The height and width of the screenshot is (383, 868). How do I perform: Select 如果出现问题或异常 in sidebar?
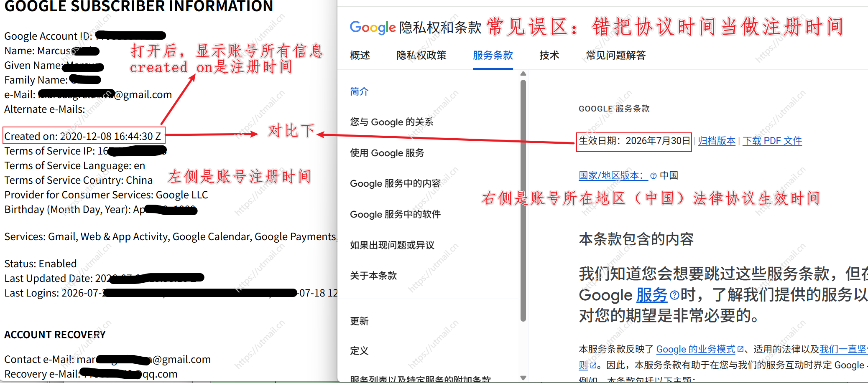392,245
